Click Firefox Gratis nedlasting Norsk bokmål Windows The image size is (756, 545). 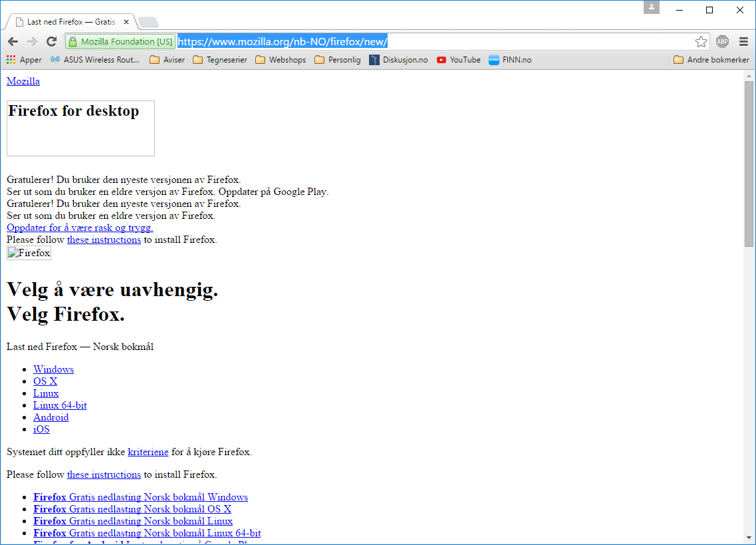coord(141,497)
